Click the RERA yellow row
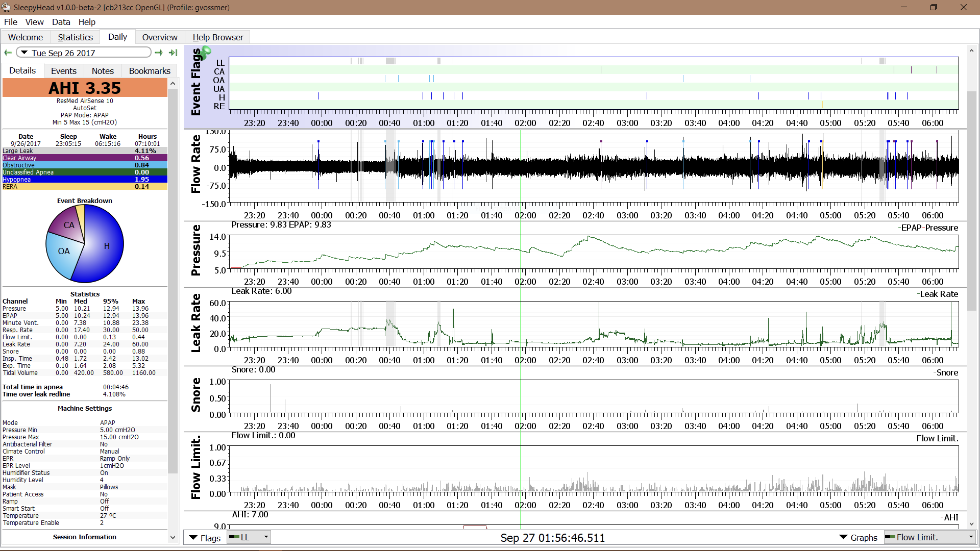Viewport: 980px width, 551px height. click(85, 187)
